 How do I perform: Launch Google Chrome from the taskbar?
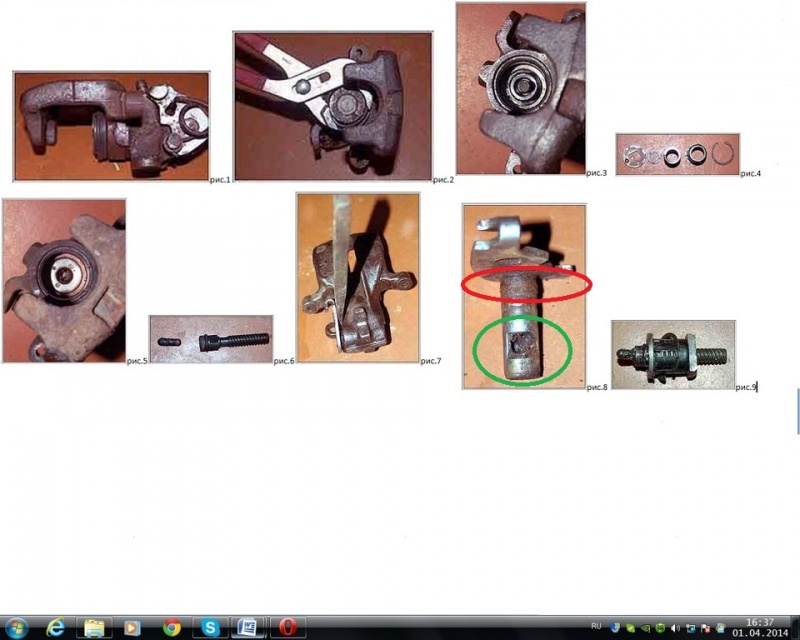pos(171,627)
